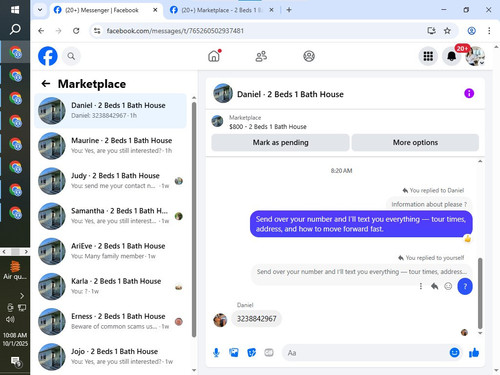Click the install app icon in address bar
The width and height of the screenshot is (500, 375).
click(431, 31)
